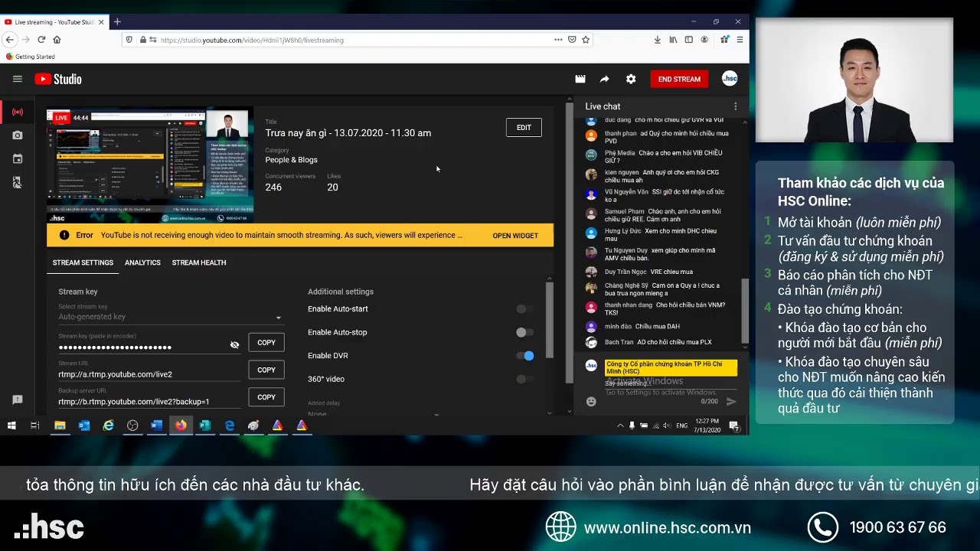The height and width of the screenshot is (551, 980).
Task: Click the taskbar clock 12:27 PM
Action: (707, 425)
